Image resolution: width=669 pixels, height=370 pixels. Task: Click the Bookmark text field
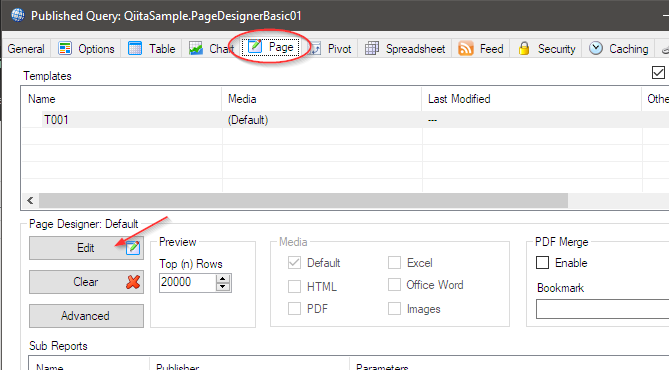tap(602, 309)
